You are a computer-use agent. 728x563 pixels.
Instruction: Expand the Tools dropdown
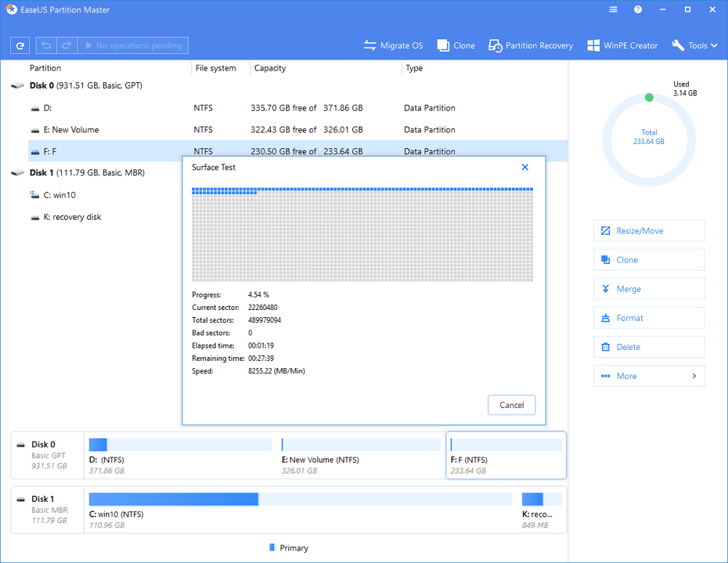tap(695, 46)
